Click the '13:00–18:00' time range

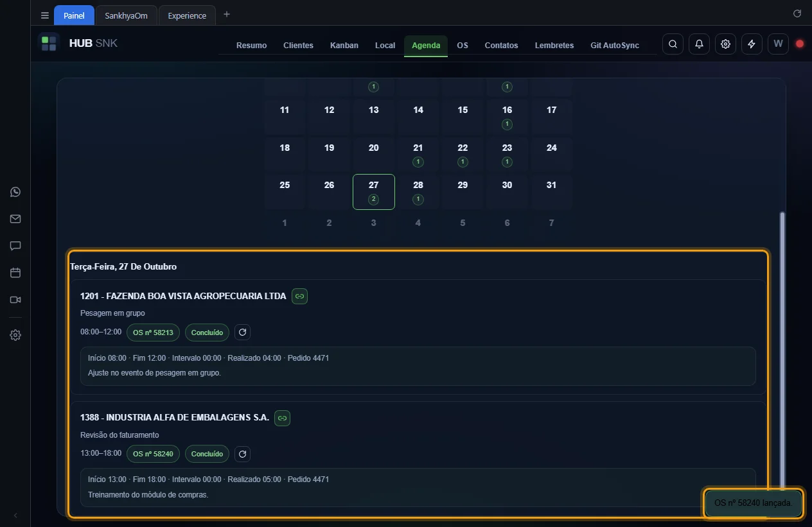(x=101, y=454)
